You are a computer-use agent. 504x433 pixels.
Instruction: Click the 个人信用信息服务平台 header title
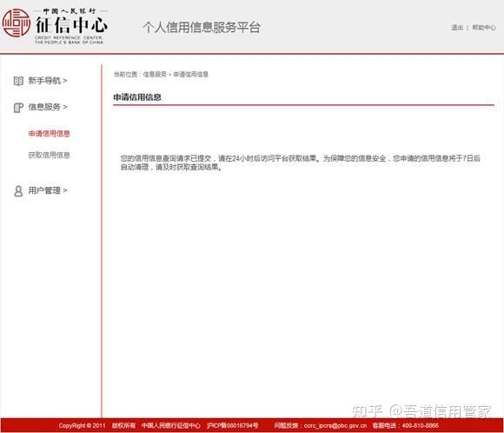[x=202, y=27]
